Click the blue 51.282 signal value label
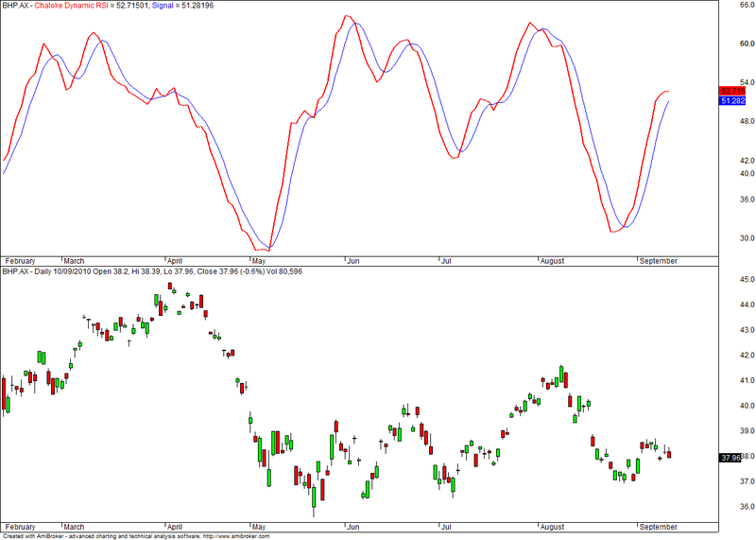 coord(731,101)
